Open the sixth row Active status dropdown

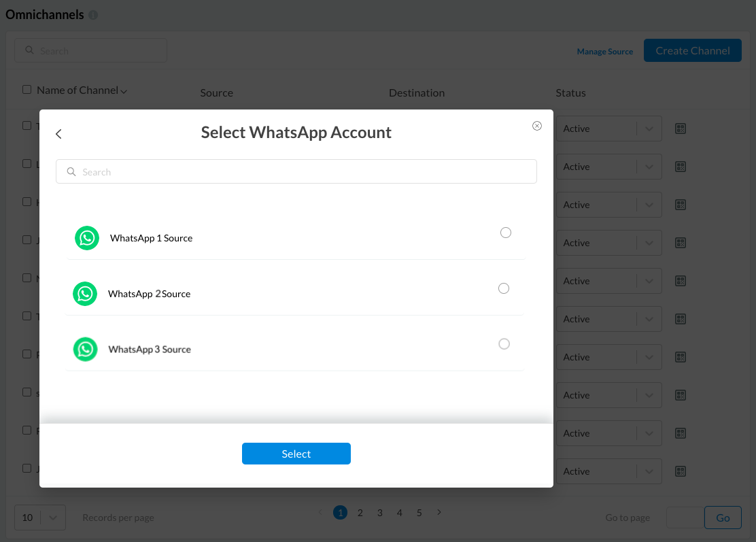coord(609,319)
